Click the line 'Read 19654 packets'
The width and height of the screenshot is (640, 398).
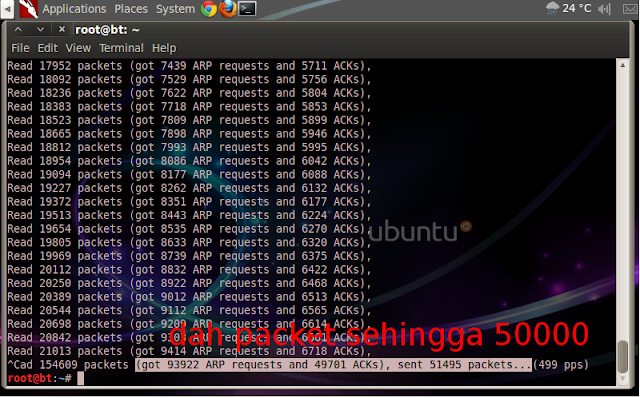[x=189, y=229]
